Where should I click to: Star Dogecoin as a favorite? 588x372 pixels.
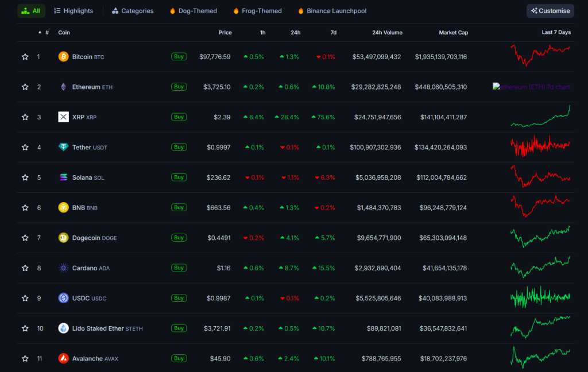pos(25,238)
